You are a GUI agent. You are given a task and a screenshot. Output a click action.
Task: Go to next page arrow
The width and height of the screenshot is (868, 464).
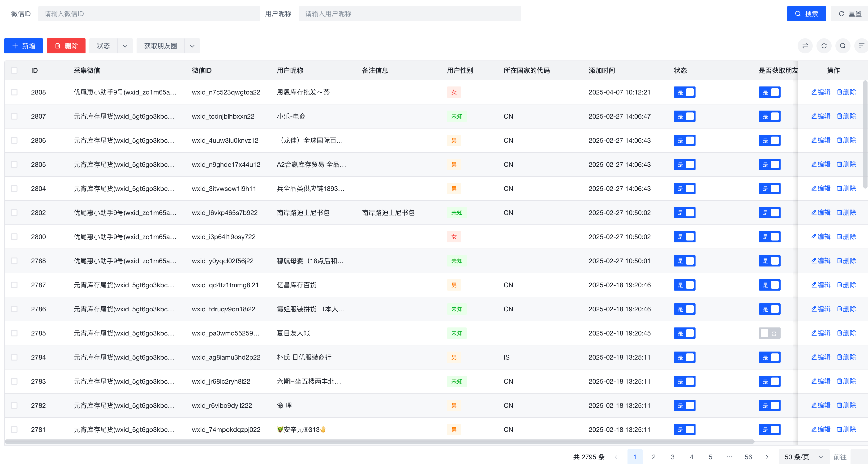(x=767, y=457)
